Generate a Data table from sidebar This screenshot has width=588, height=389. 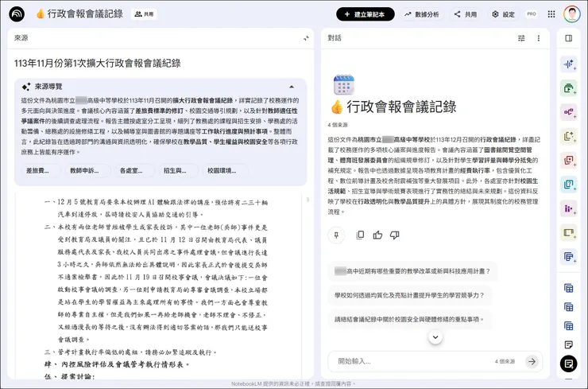point(568,257)
